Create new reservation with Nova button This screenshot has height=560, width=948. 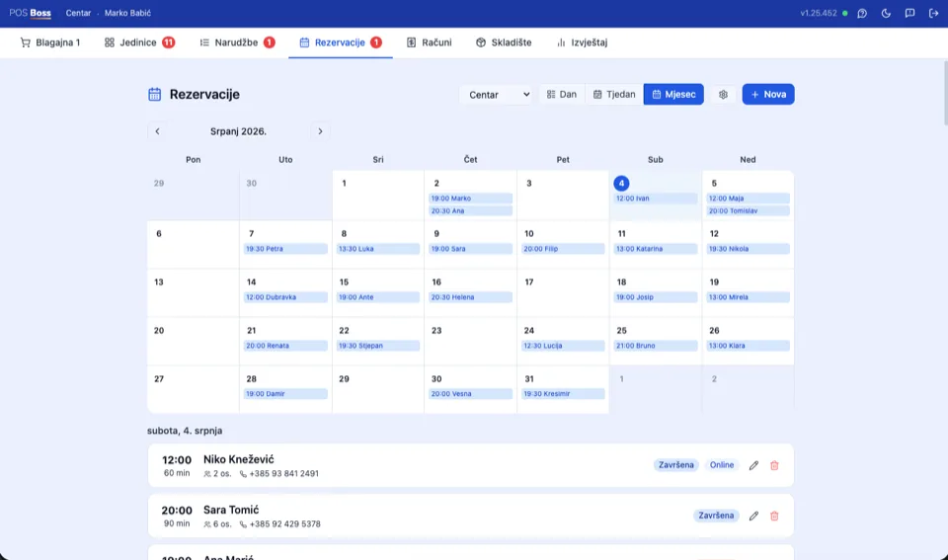[768, 95]
